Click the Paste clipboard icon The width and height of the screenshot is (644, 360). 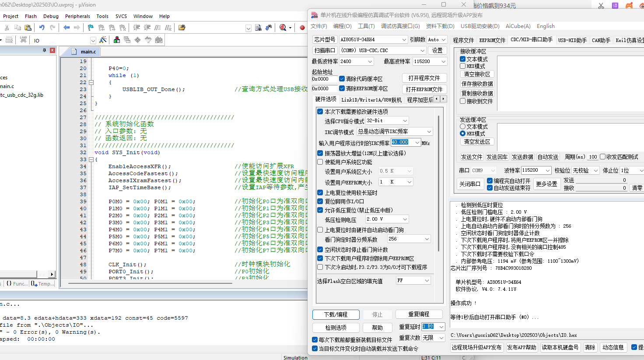click(x=28, y=28)
